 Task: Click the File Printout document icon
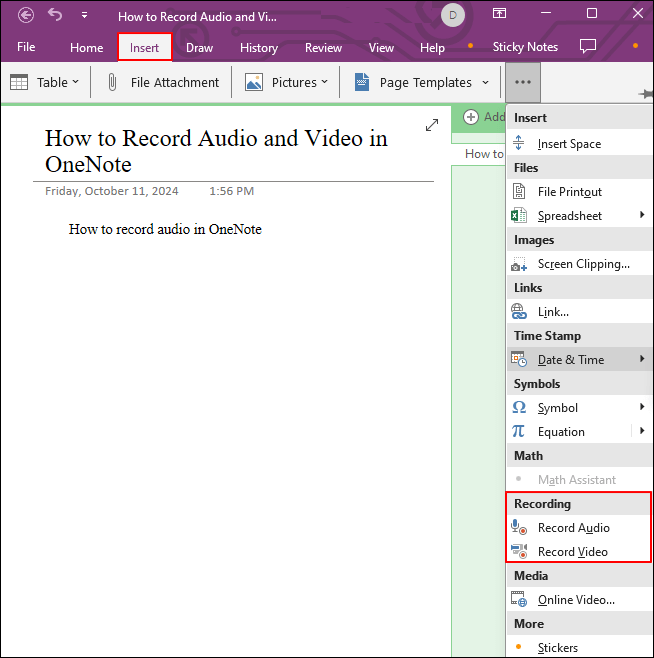[519, 191]
